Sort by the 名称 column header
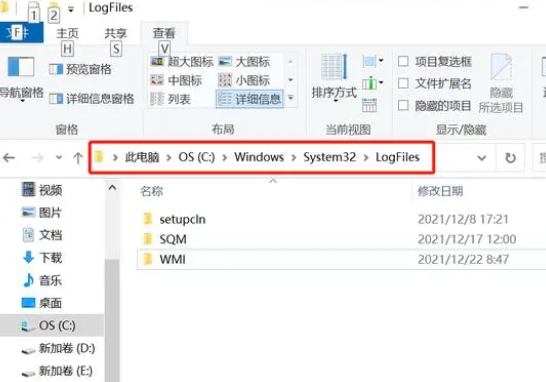 (152, 191)
